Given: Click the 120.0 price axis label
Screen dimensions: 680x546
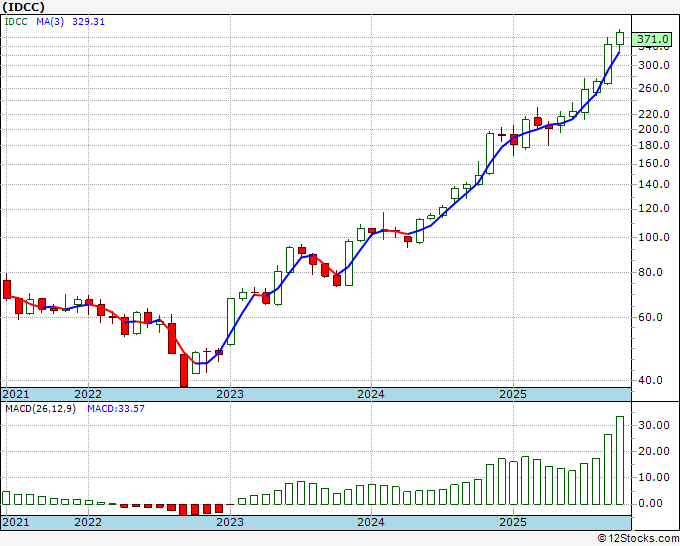Looking at the screenshot, I should (x=654, y=209).
